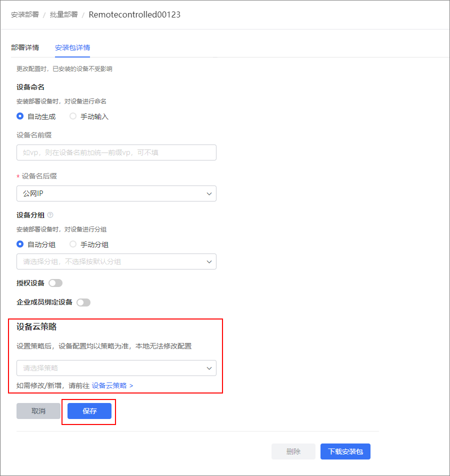Viewport: 450px width, 476px height.
Task: Switch to the 安装包详情 tab
Action: click(72, 47)
